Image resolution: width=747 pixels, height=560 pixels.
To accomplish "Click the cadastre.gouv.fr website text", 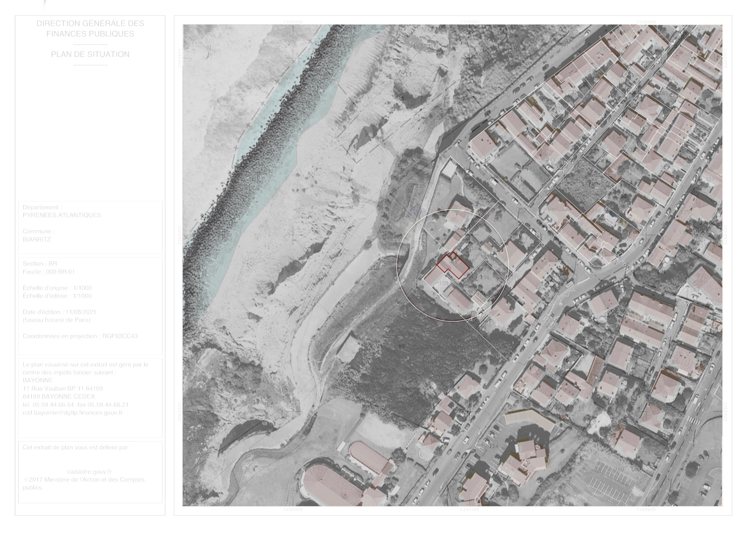I will [x=89, y=471].
